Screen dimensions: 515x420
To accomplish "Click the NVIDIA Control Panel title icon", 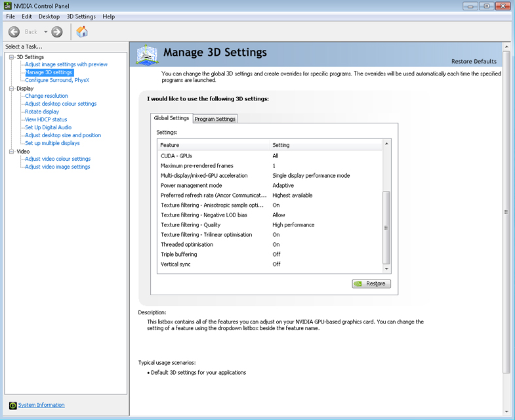I will (7, 6).
